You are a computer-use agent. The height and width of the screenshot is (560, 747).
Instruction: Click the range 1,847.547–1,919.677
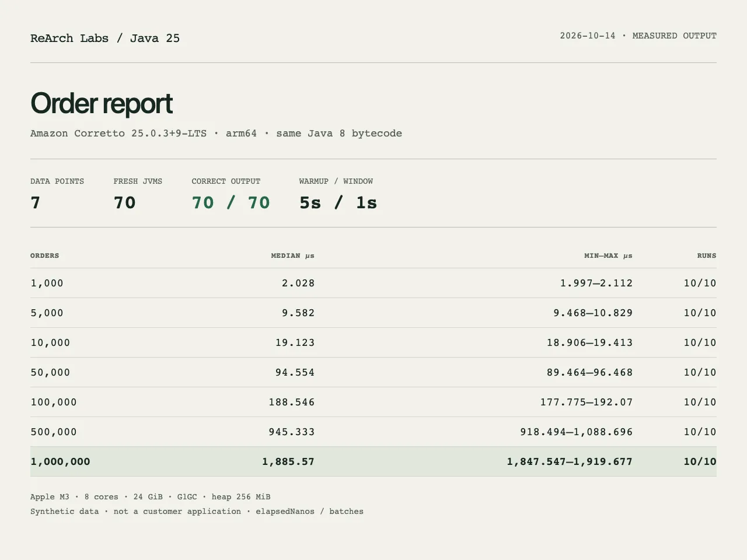(x=570, y=462)
